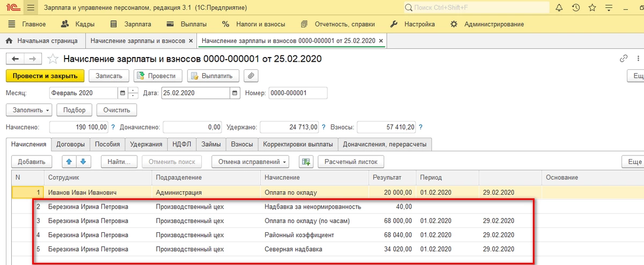
Task: Click the notifications bell icon
Action: point(559,8)
